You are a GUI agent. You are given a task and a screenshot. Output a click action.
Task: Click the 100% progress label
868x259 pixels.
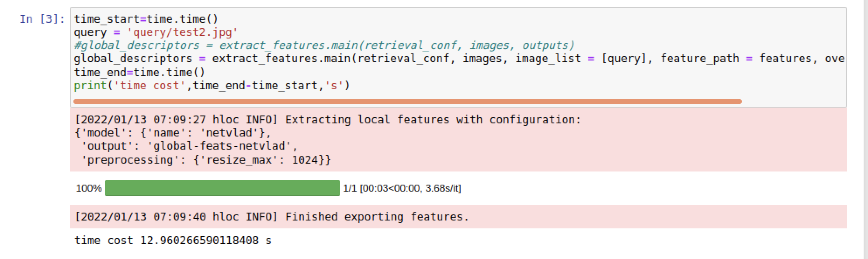point(89,188)
